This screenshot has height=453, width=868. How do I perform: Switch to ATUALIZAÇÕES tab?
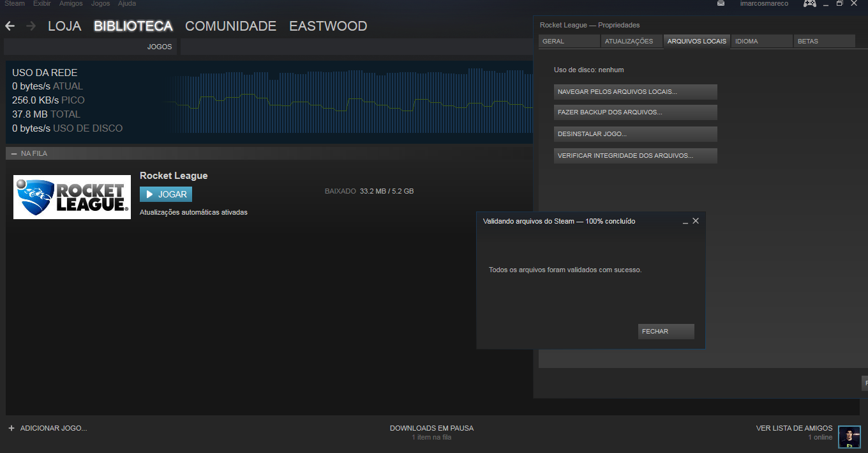[x=631, y=41]
